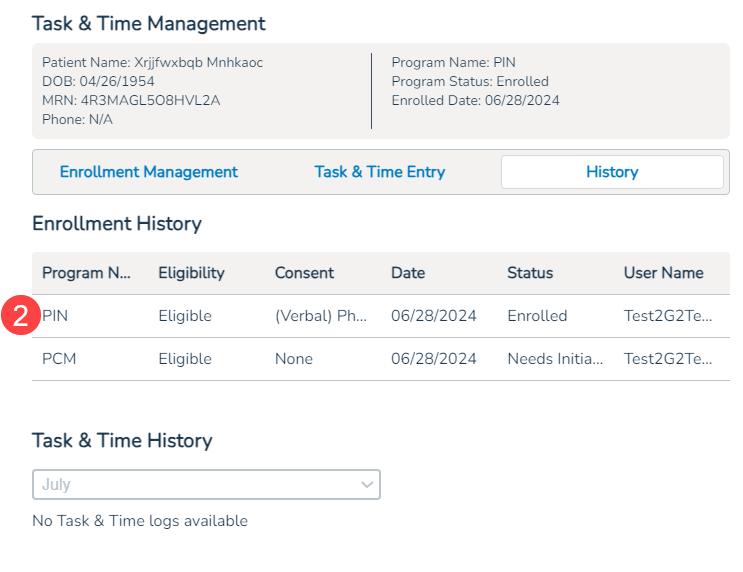Click the Enrolled status cell

(x=537, y=316)
